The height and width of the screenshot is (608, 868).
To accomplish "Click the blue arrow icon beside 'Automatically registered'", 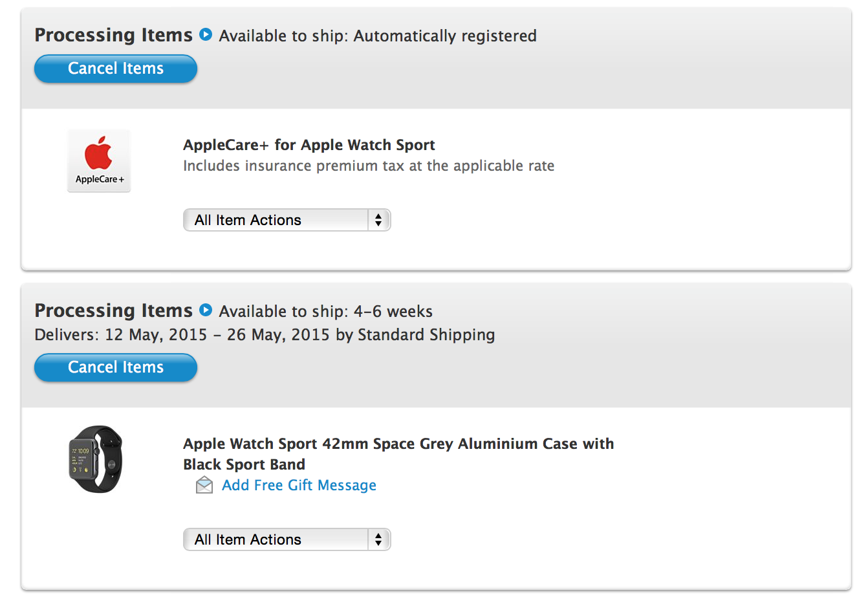I will click(206, 34).
